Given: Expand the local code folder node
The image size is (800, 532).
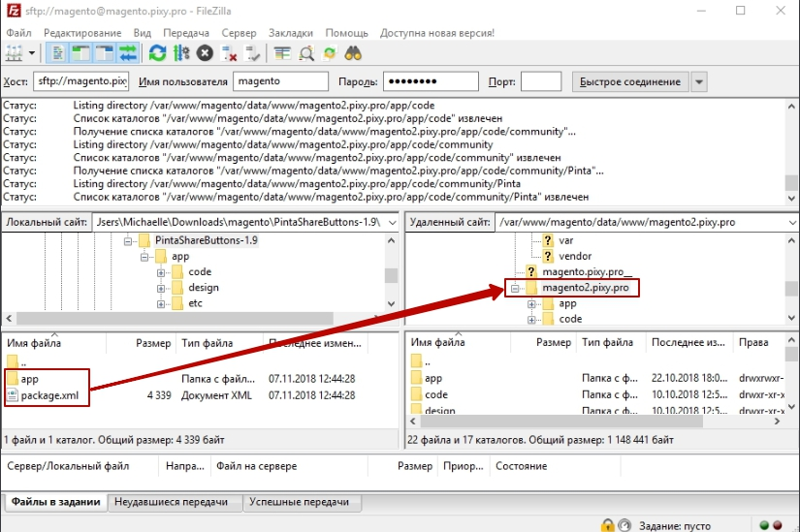Looking at the screenshot, I should click(x=161, y=272).
